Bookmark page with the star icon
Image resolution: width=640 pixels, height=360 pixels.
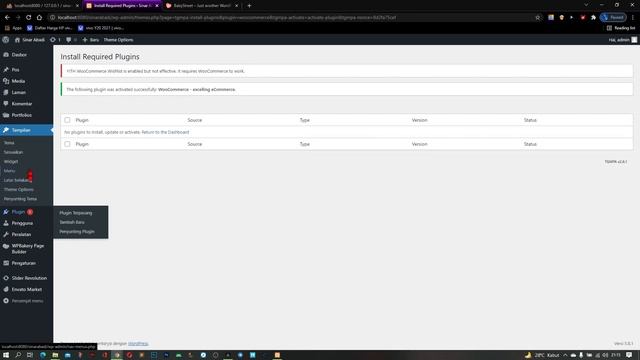pos(538,18)
